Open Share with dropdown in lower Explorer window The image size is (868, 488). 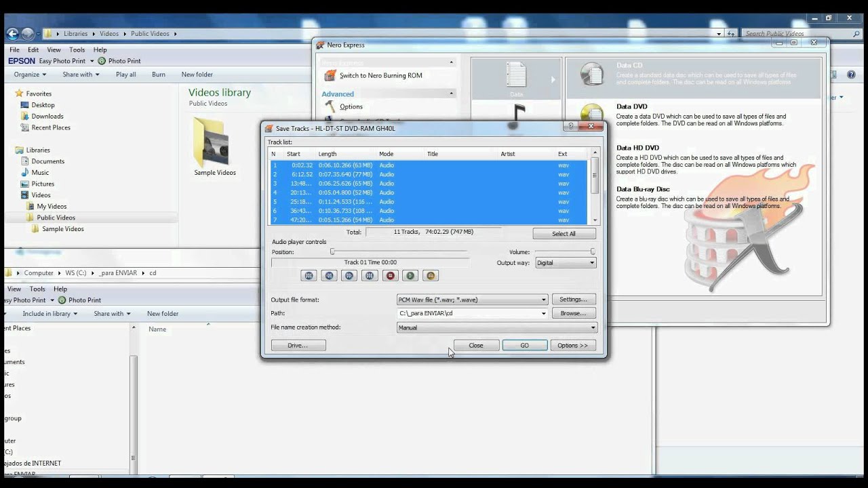112,314
